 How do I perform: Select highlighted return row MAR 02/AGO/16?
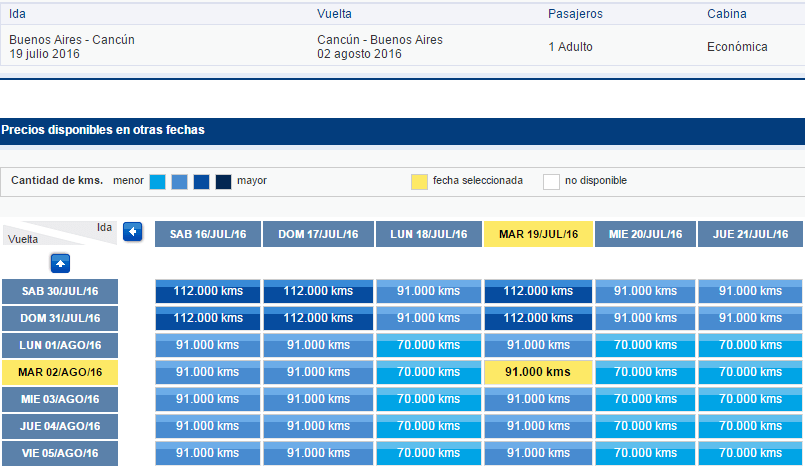tap(60, 373)
